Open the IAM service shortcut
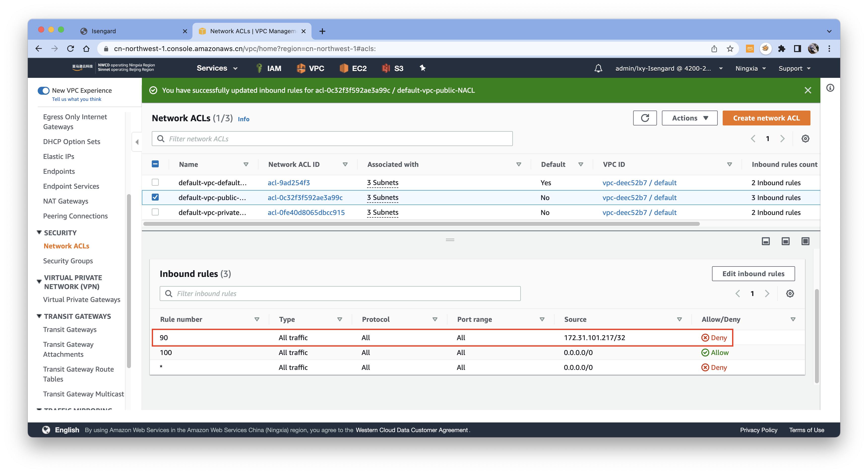Image resolution: width=868 pixels, height=474 pixels. pos(268,68)
